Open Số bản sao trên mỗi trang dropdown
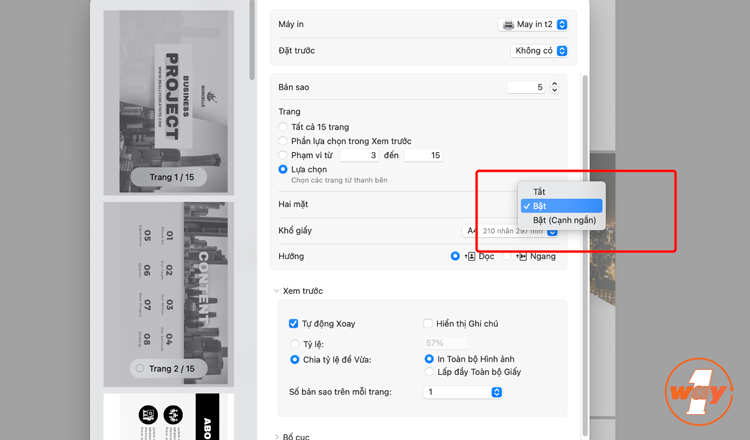 pos(463,392)
